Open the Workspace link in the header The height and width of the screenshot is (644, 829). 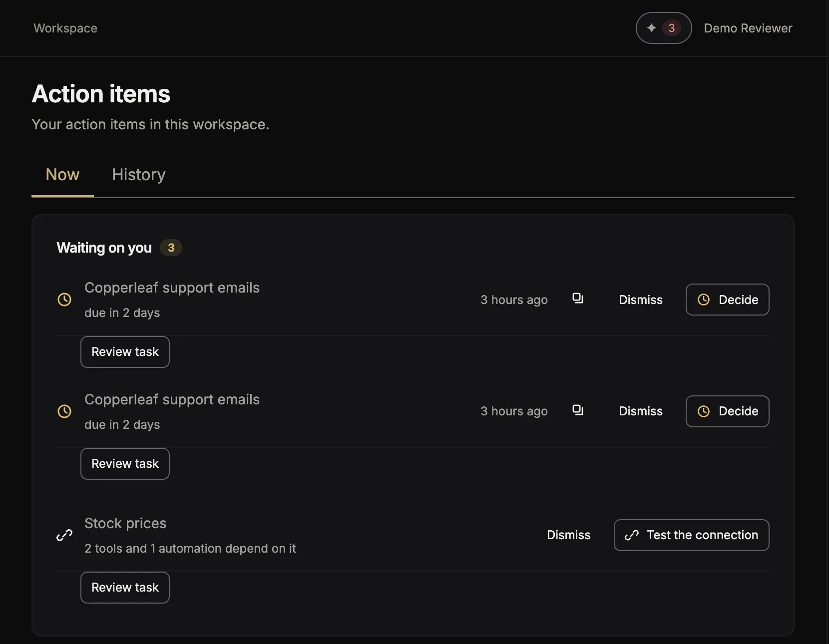point(65,28)
